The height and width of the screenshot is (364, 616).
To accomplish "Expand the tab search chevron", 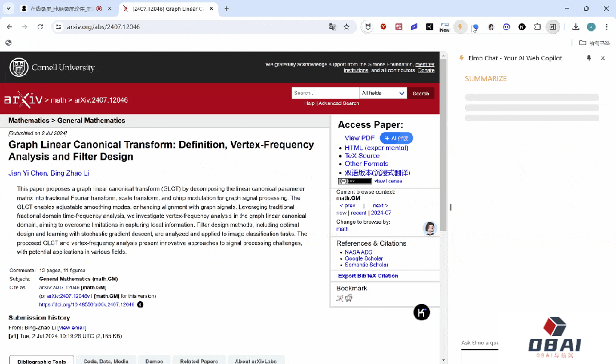I will 9,9.
